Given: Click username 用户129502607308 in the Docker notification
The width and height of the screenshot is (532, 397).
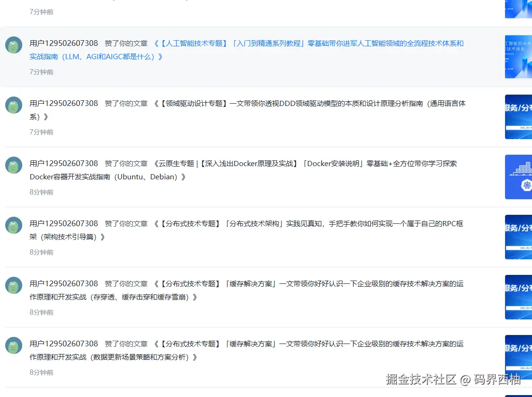Looking at the screenshot, I should click(64, 163).
